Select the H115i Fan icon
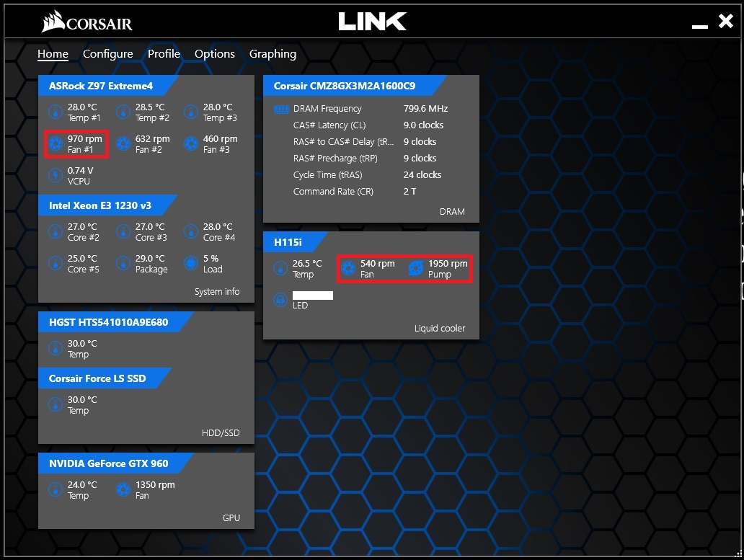744x560 pixels. click(348, 268)
